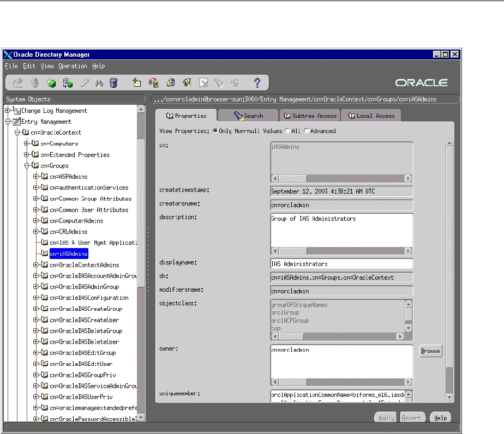Click the flashlight icon in toolbar
This screenshot has height=434, width=504.
click(219, 83)
